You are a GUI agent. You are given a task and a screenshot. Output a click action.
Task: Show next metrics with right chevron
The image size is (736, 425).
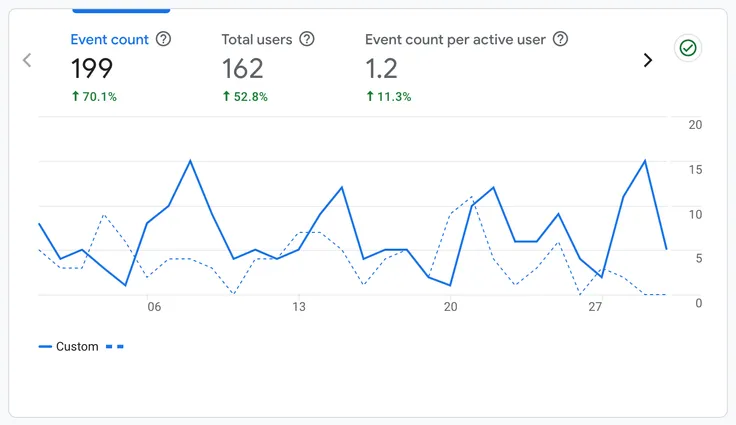tap(648, 60)
